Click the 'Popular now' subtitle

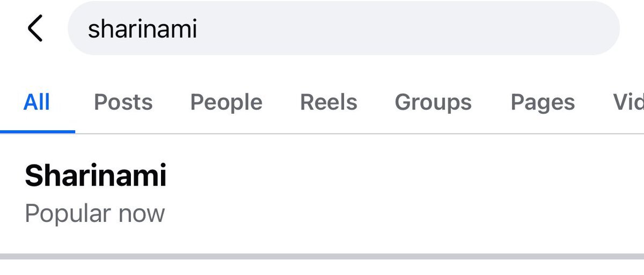95,213
